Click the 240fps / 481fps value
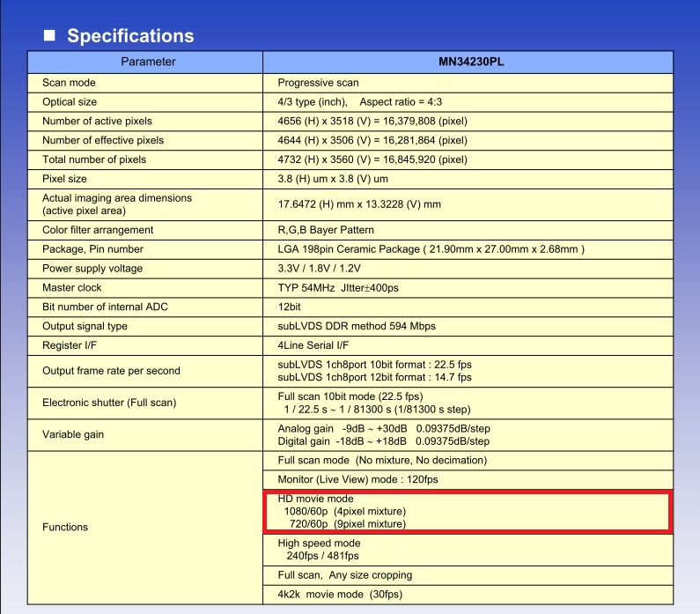This screenshot has height=614, width=700. click(323, 556)
